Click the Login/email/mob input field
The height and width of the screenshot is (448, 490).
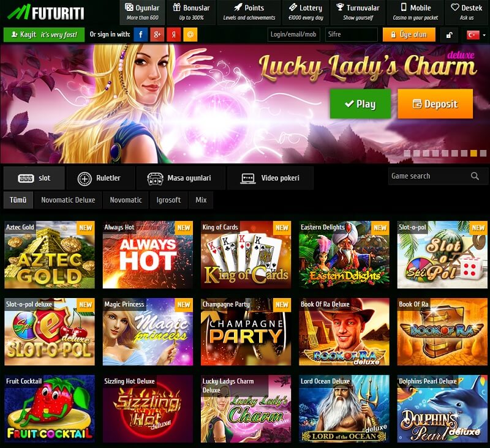pos(293,35)
